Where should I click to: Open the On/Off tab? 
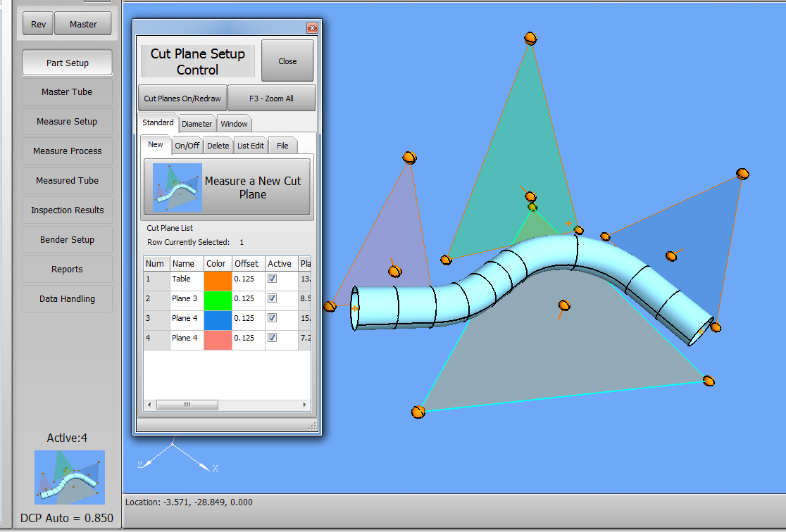187,146
